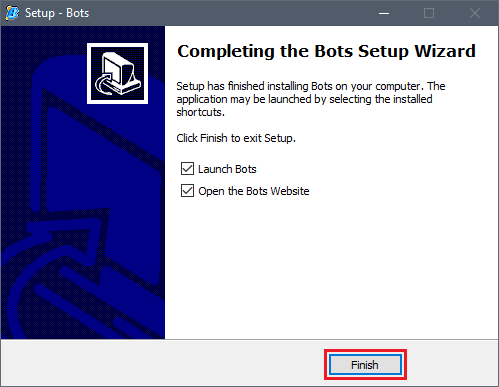
Task: Click the gray footer bar left of Finish
Action: pyautogui.click(x=162, y=363)
